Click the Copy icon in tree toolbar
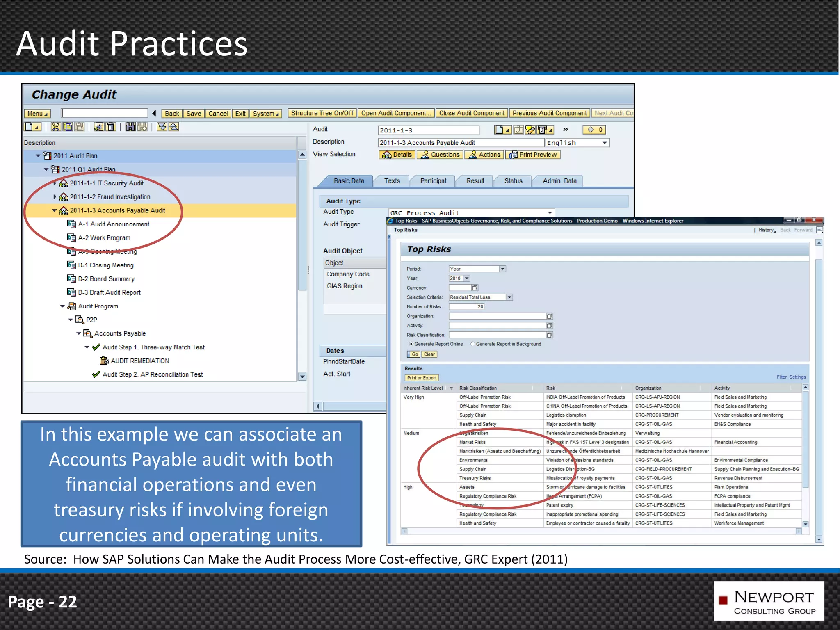840x630 pixels. tap(68, 127)
